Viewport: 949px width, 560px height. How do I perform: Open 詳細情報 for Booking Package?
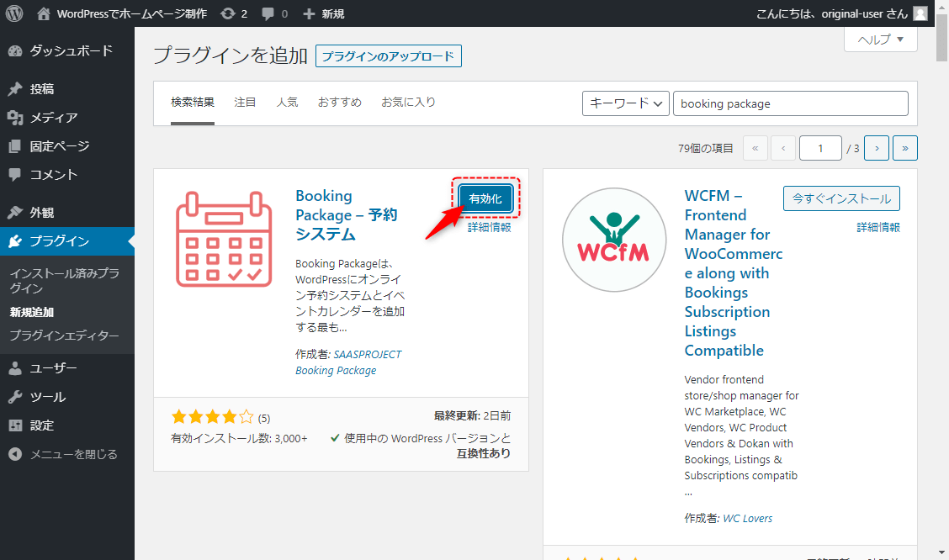[489, 227]
